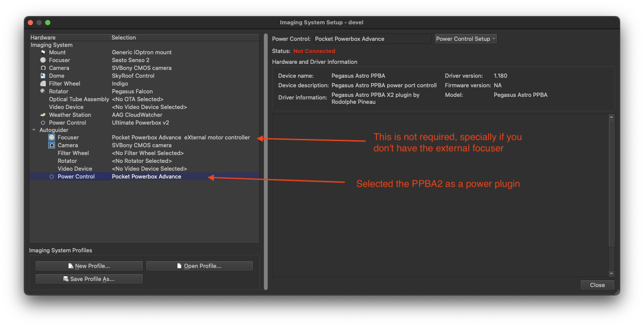
Task: Click the Dome row icon
Action: click(43, 76)
